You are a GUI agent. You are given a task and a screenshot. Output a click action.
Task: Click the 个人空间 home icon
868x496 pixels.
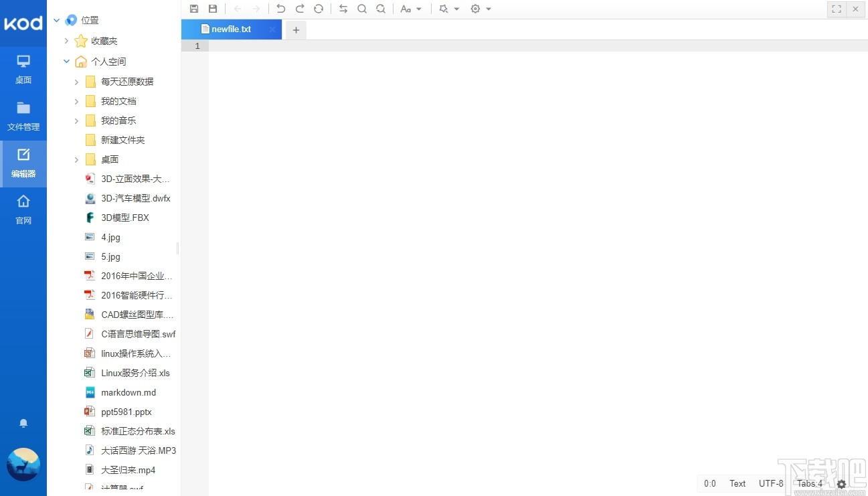click(81, 62)
